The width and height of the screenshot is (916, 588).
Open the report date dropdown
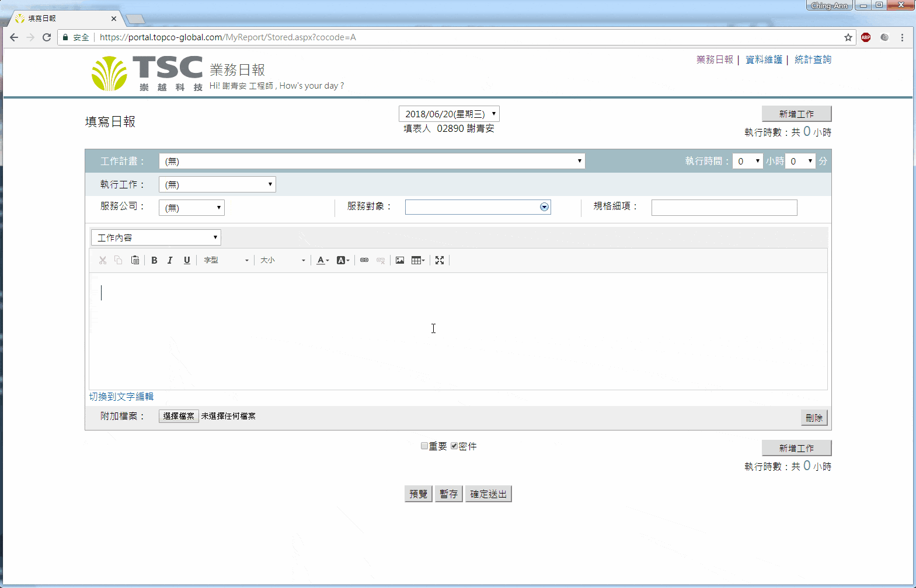pyautogui.click(x=449, y=114)
